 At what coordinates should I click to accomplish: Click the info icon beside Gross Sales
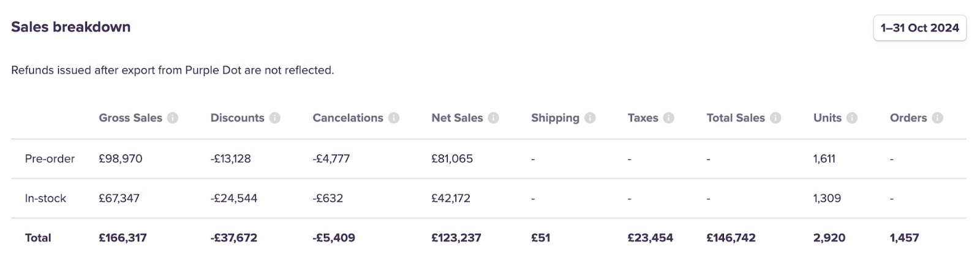(x=173, y=118)
